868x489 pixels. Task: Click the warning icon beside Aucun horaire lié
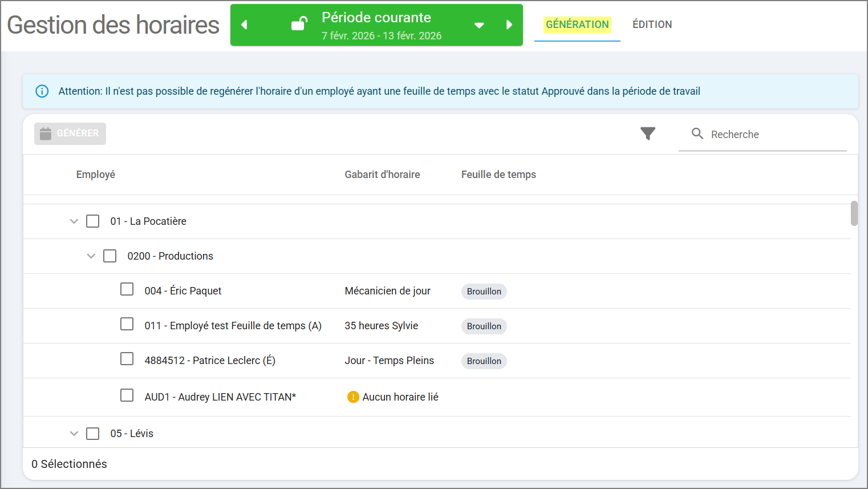tap(353, 397)
